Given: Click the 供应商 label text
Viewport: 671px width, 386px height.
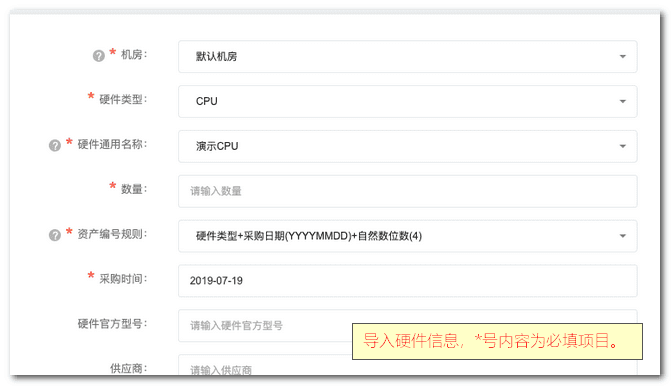Looking at the screenshot, I should click(x=128, y=368).
